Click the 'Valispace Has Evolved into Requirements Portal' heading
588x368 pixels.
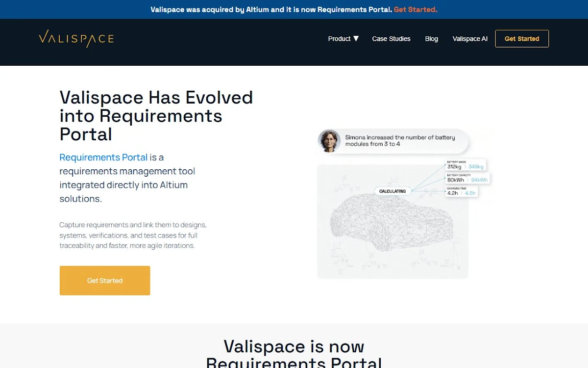click(x=156, y=116)
